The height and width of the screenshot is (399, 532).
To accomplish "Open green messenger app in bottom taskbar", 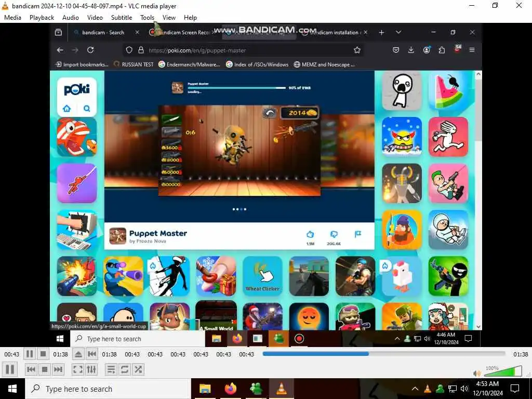I will pos(256,389).
